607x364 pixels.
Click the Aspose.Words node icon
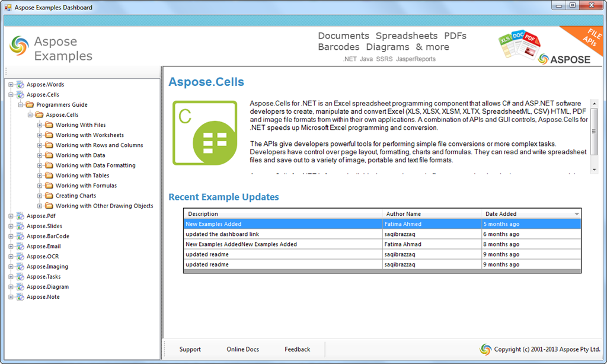click(x=20, y=84)
